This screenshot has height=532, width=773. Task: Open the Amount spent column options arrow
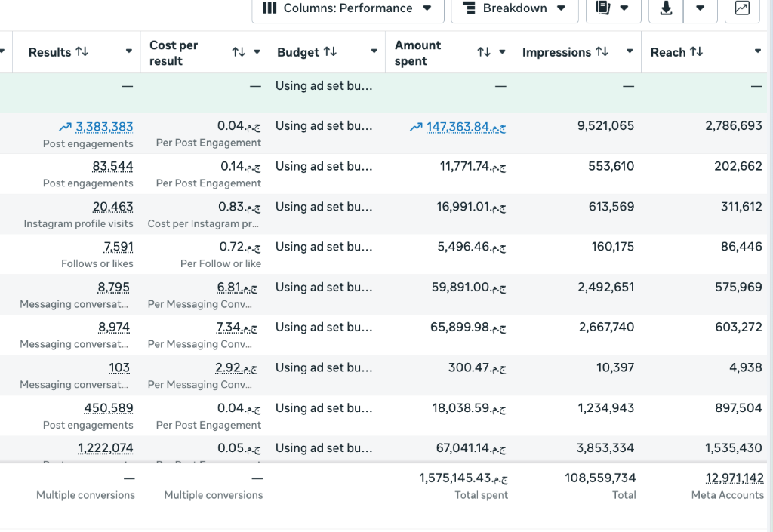point(502,52)
